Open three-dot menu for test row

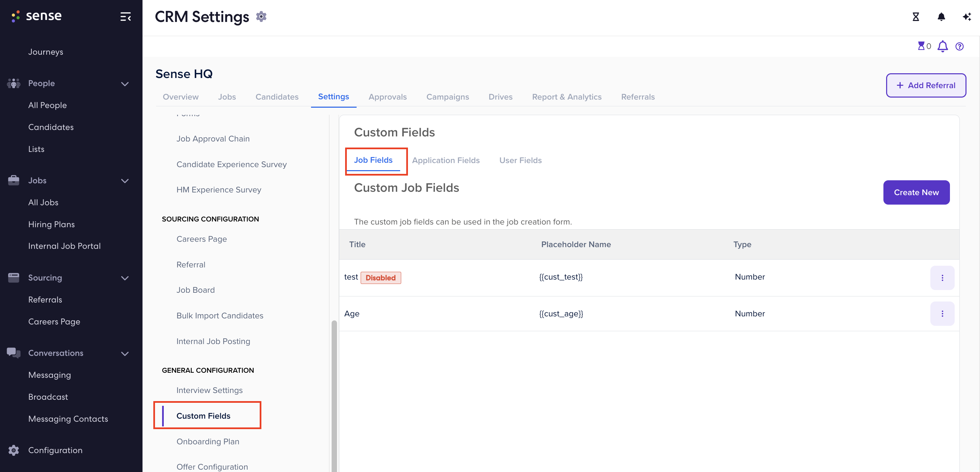(x=942, y=278)
